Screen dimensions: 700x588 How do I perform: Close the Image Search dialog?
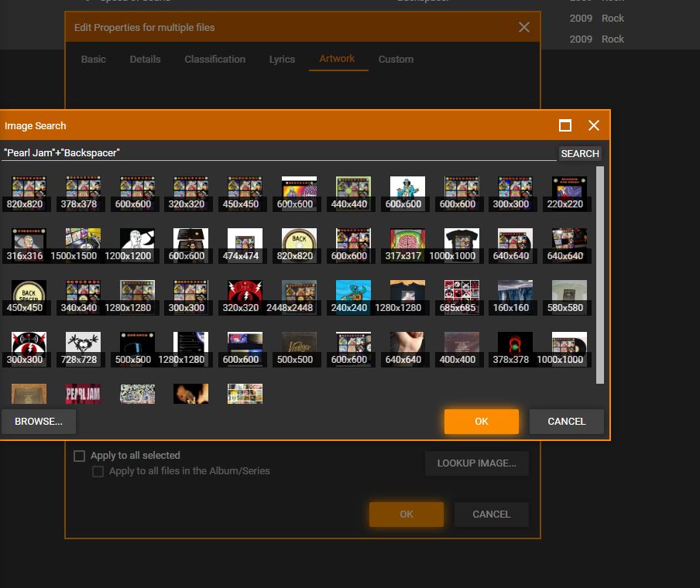pos(594,125)
